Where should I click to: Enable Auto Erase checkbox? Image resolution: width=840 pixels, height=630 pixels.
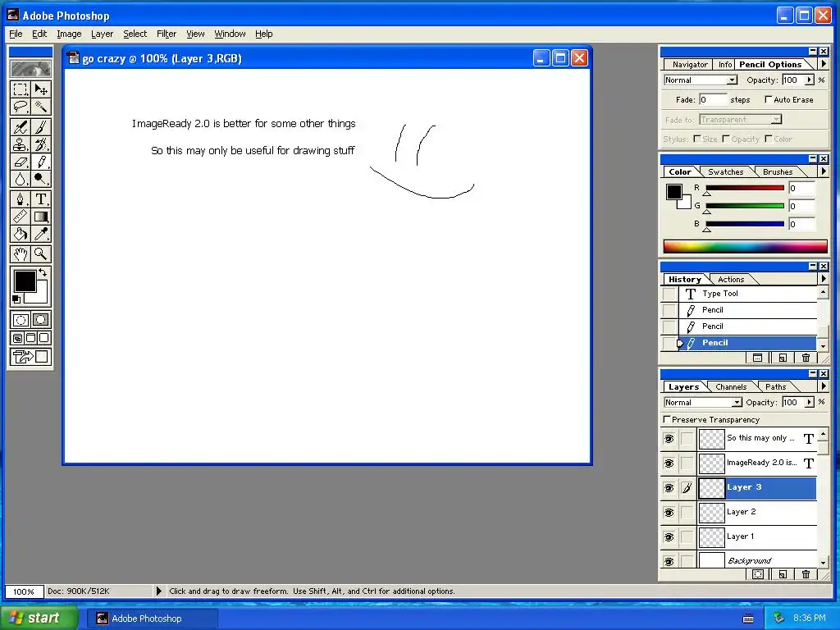coord(768,99)
